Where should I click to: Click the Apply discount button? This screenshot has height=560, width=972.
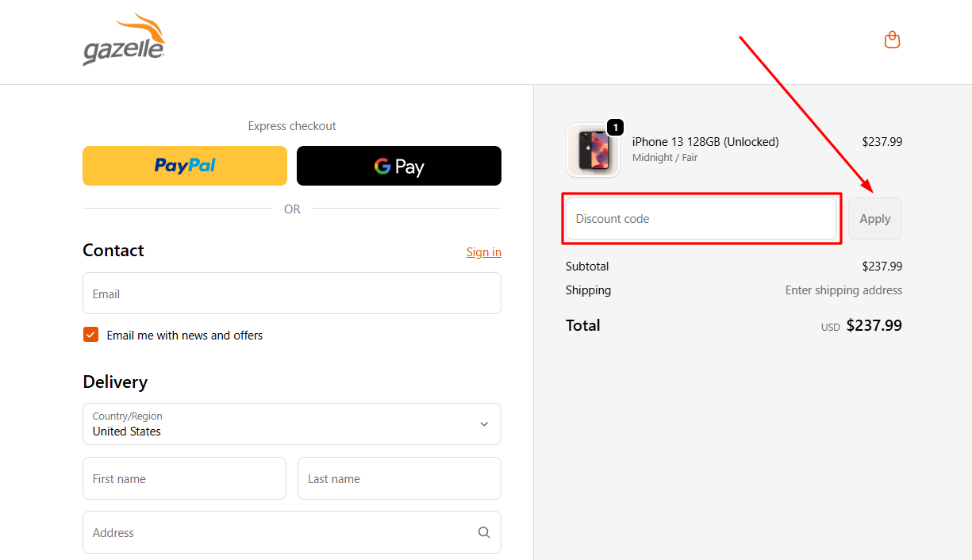click(x=875, y=219)
